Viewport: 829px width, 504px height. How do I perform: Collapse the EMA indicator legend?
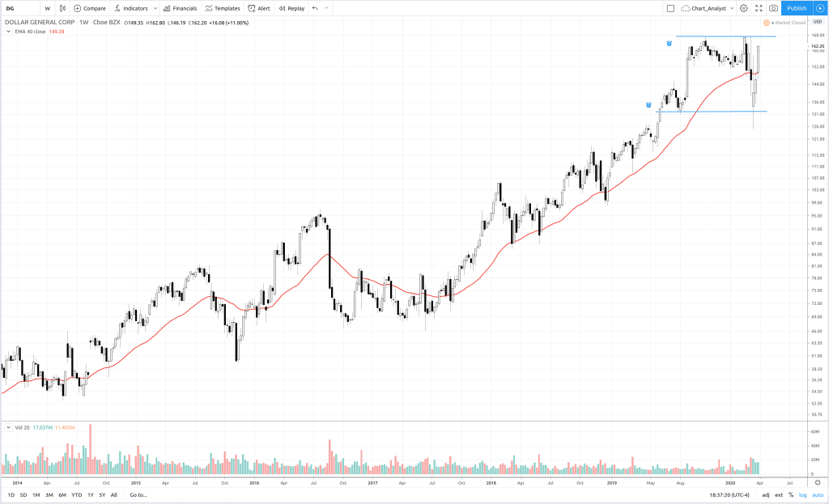[7, 32]
